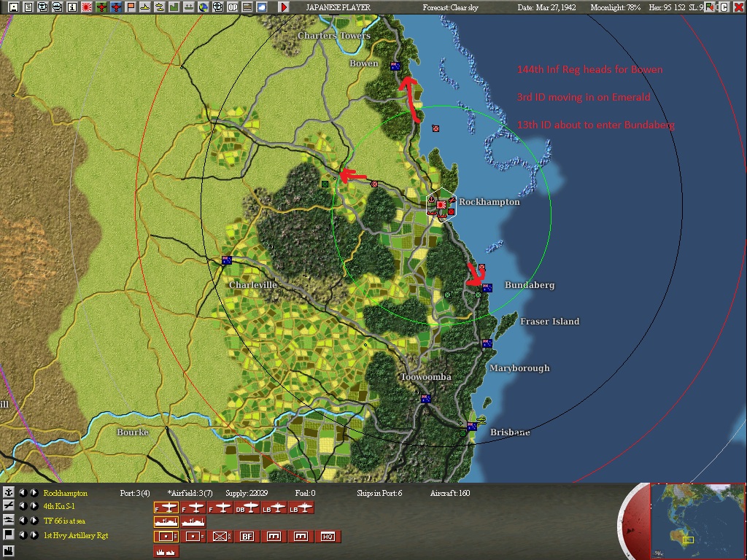Click the save game disk icon
This screenshot has width=747, height=560.
point(13,7)
